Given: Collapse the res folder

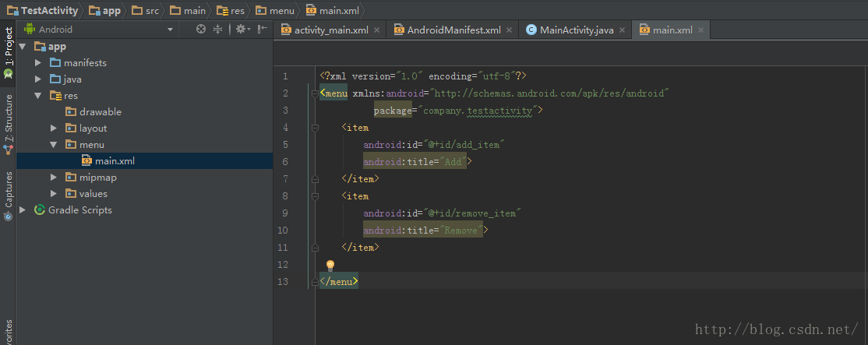Looking at the screenshot, I should point(38,96).
